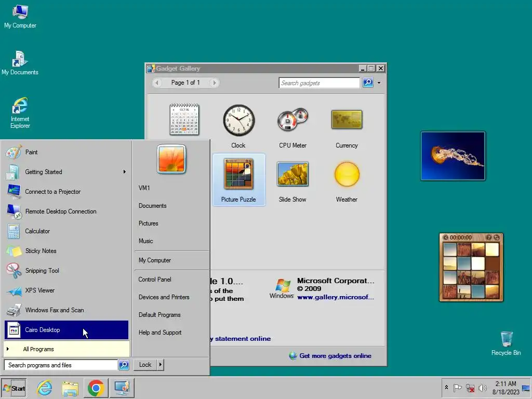The image size is (532, 399).
Task: Open the arrow menu beside Lock
Action: pos(160,365)
